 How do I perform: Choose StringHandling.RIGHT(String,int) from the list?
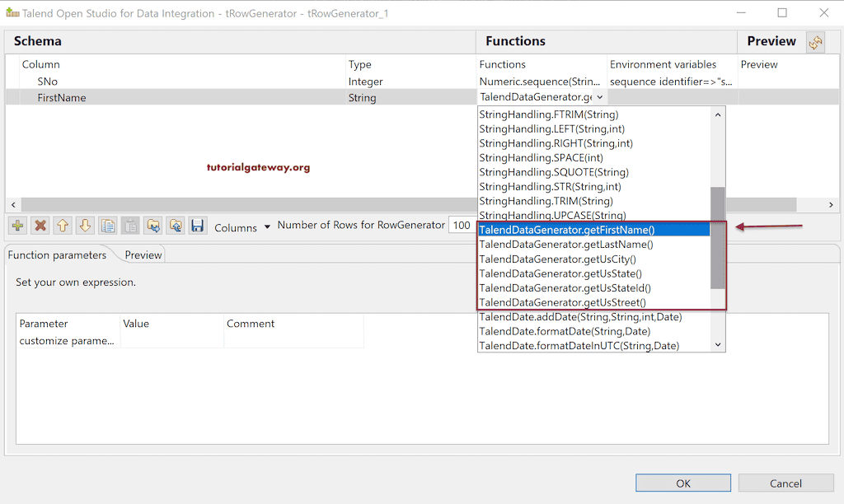pyautogui.click(x=594, y=143)
